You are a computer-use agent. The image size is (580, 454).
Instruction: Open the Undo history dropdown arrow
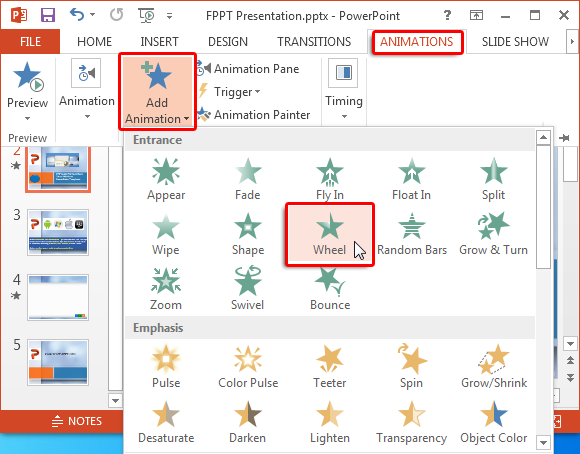click(x=92, y=15)
